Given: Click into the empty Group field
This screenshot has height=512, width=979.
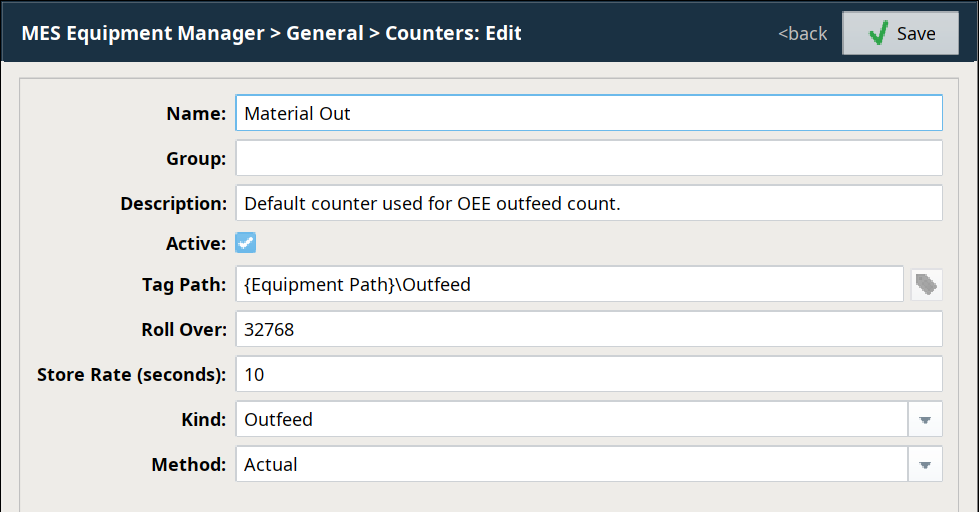Looking at the screenshot, I should tap(589, 158).
